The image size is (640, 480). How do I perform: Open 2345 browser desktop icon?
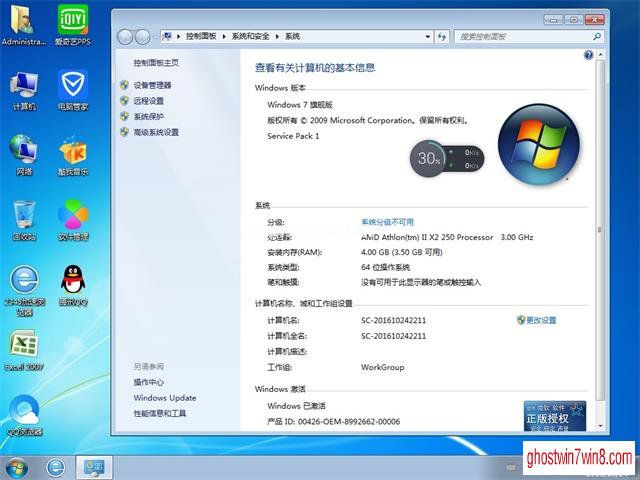pos(24,291)
